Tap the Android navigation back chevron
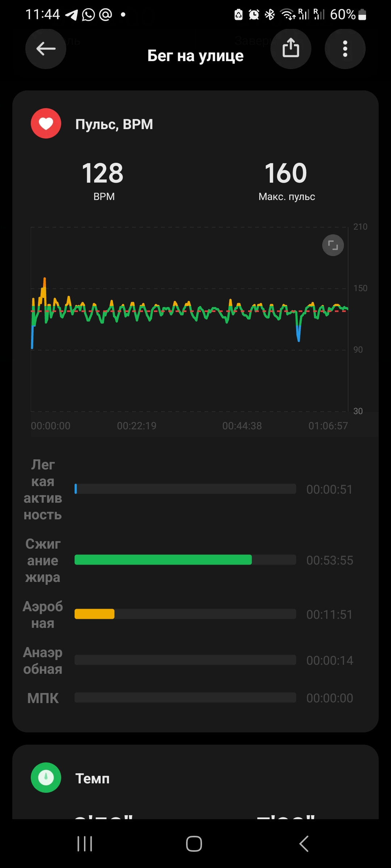 click(x=304, y=844)
